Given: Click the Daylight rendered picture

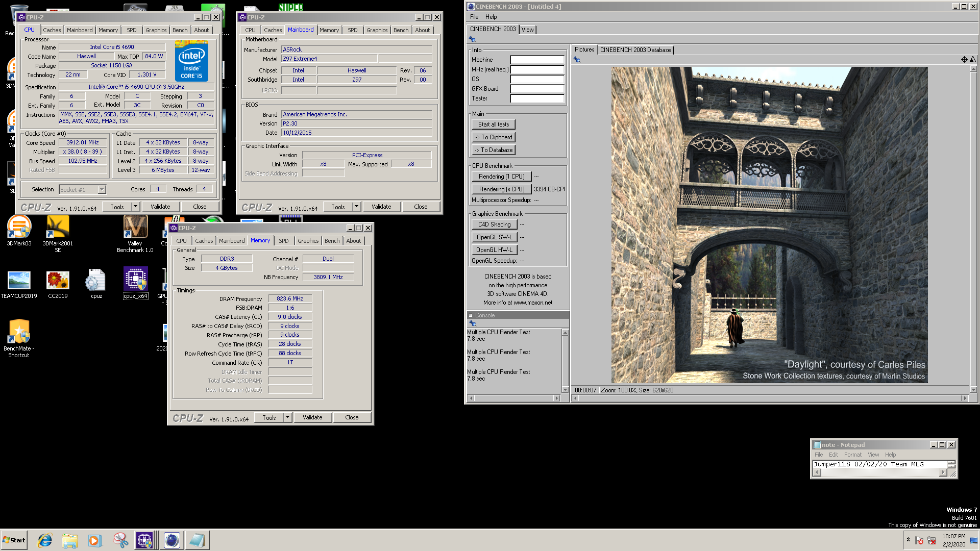Looking at the screenshot, I should pos(769,225).
